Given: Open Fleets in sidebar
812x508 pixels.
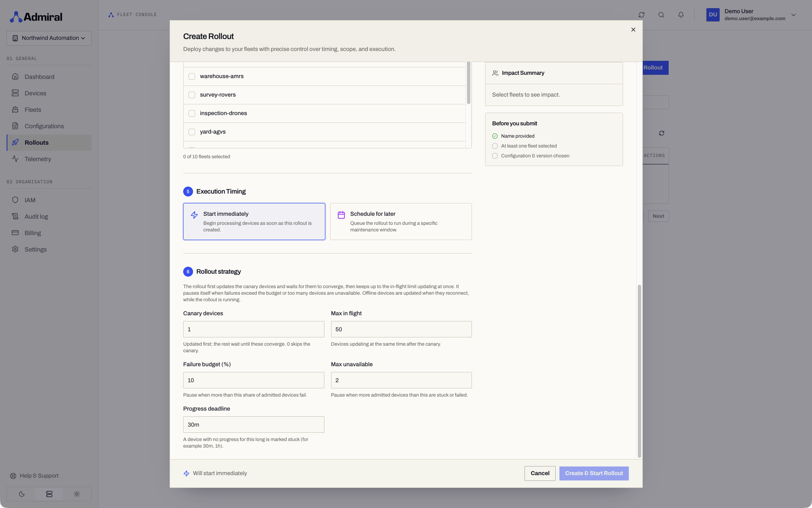Looking at the screenshot, I should [49, 110].
